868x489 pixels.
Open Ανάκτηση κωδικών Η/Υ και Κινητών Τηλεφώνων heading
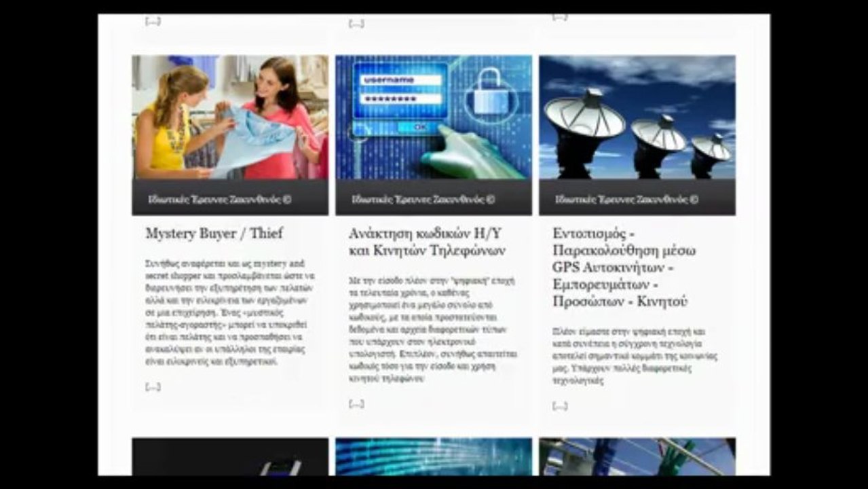coord(428,242)
